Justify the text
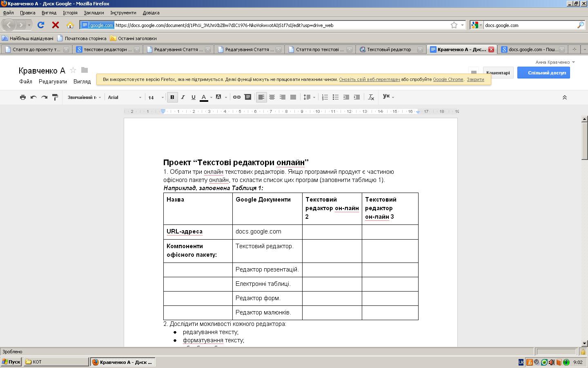588x368 pixels. [293, 97]
